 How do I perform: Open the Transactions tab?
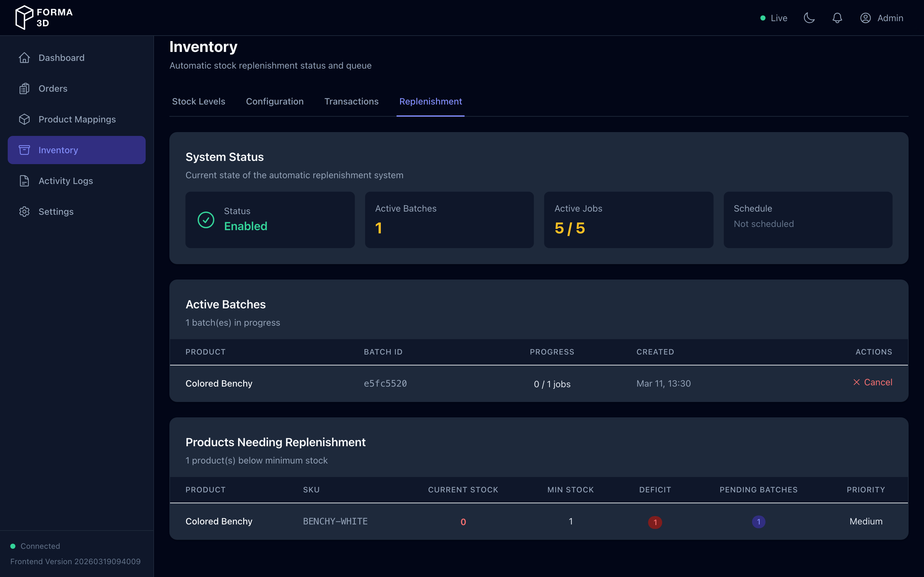(x=351, y=102)
